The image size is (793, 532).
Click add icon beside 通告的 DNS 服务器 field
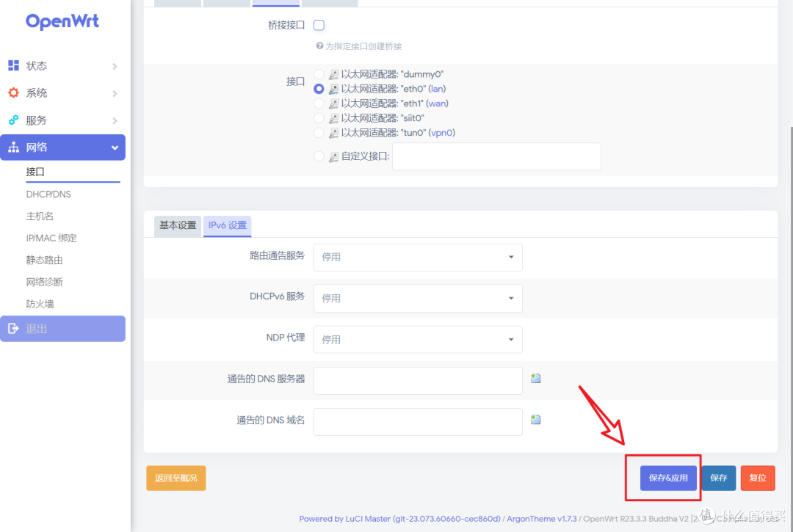click(535, 377)
